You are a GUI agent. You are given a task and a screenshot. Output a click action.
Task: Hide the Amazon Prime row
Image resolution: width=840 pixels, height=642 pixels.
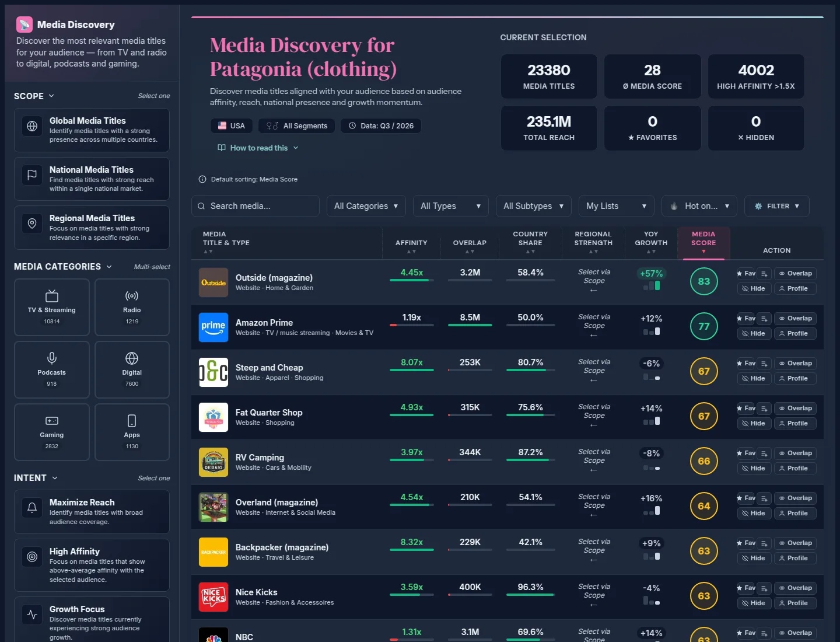pyautogui.click(x=754, y=333)
